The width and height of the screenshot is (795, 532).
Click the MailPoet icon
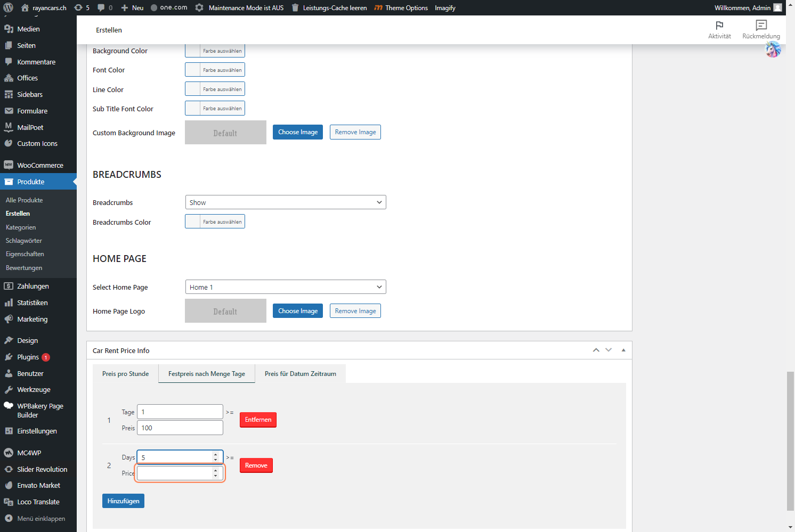pos(9,127)
